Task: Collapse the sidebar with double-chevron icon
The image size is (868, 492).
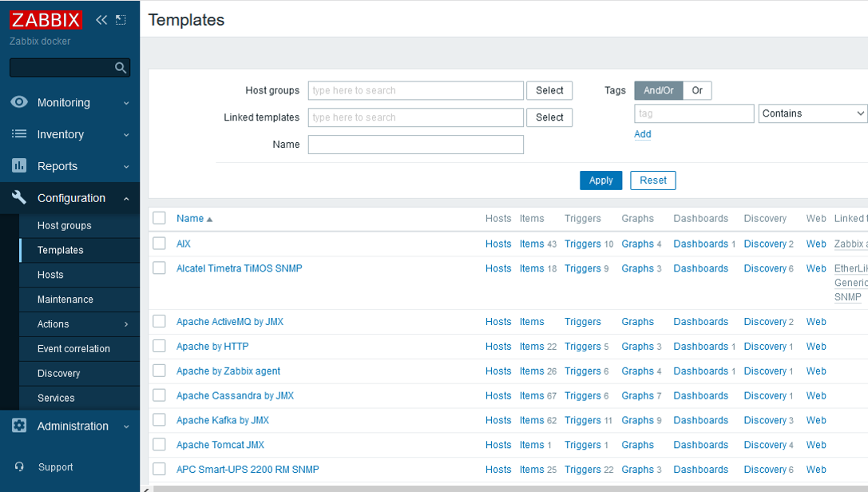Action: click(101, 20)
